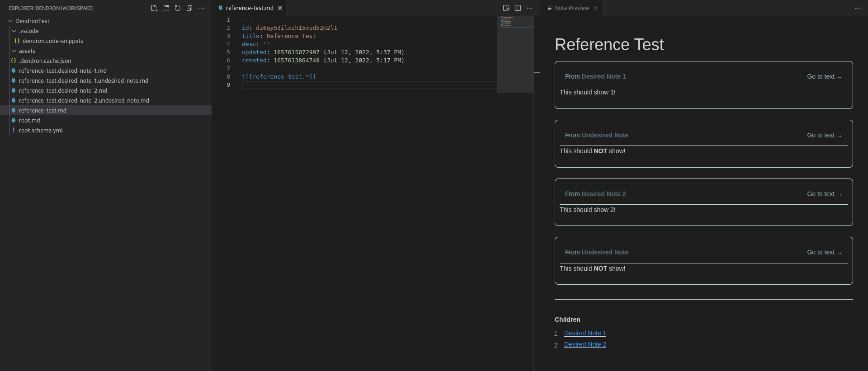The image size is (868, 371).
Task: Split the editor right
Action: [518, 8]
